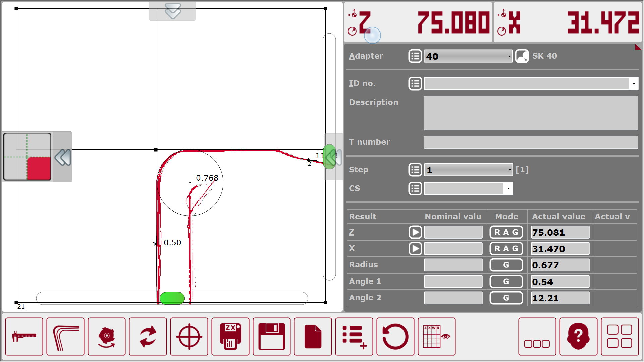Select the caliper measurement tool
Screen dimensions: 644x362
[23, 337]
